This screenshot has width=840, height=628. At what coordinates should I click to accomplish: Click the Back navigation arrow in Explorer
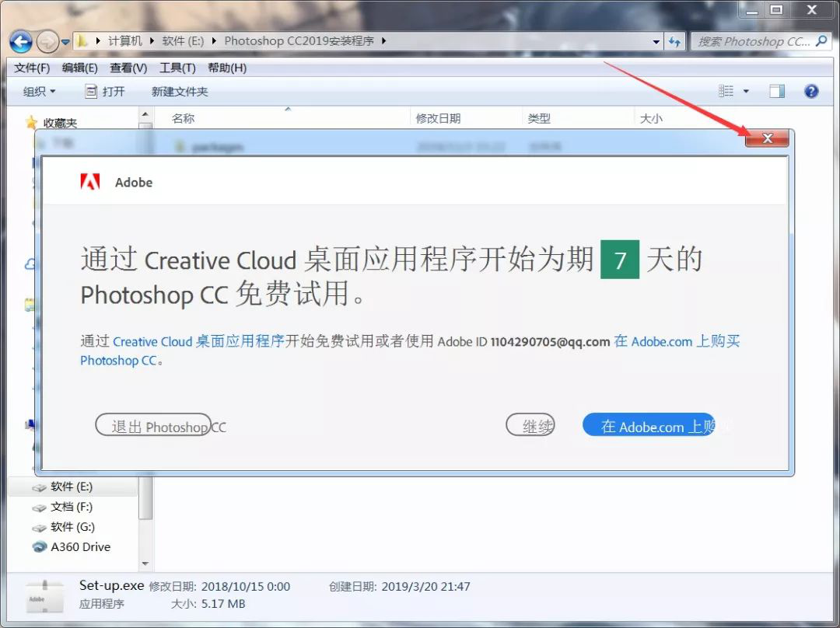click(x=21, y=41)
